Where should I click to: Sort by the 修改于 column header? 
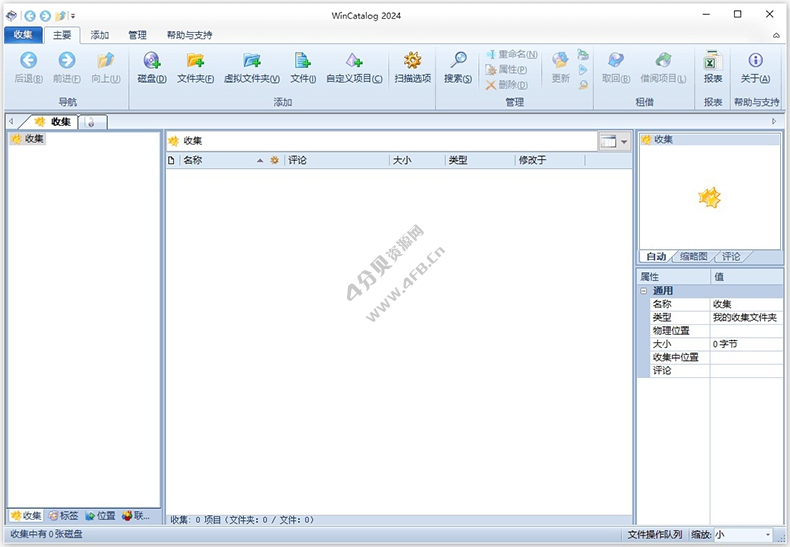coord(551,160)
